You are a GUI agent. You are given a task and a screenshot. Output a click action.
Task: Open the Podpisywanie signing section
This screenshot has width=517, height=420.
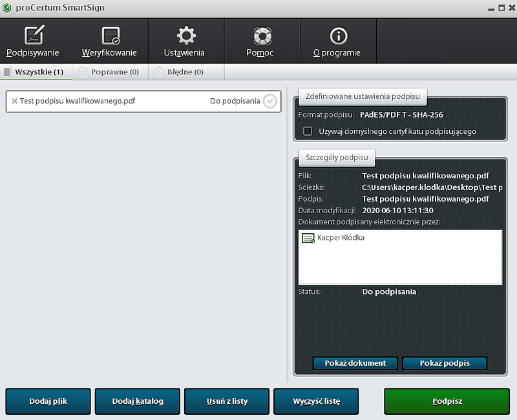point(36,41)
